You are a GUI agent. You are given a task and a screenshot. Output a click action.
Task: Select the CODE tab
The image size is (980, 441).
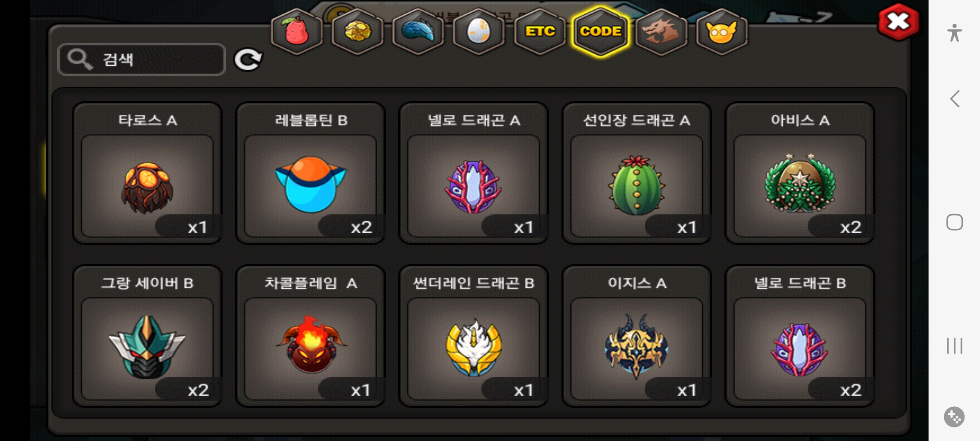coord(600,32)
